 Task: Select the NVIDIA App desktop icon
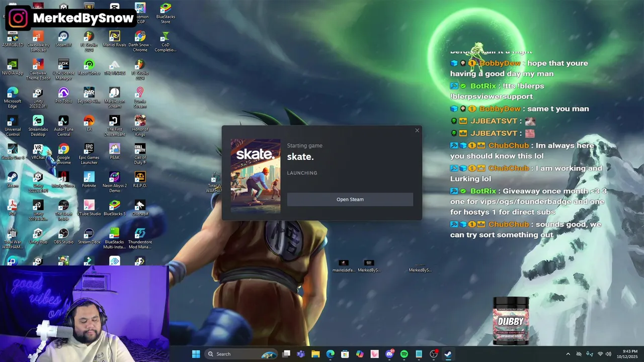(x=13, y=67)
